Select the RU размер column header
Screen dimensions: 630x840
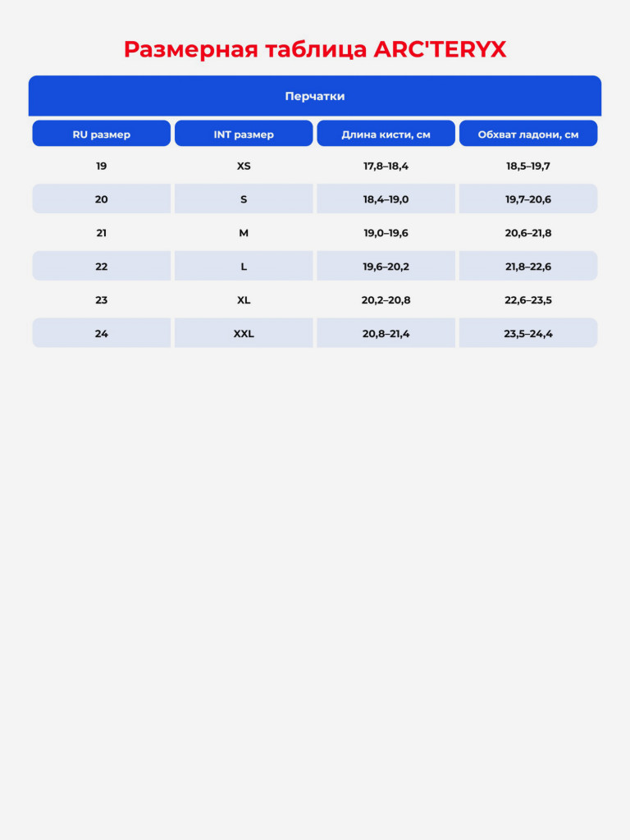pos(101,134)
